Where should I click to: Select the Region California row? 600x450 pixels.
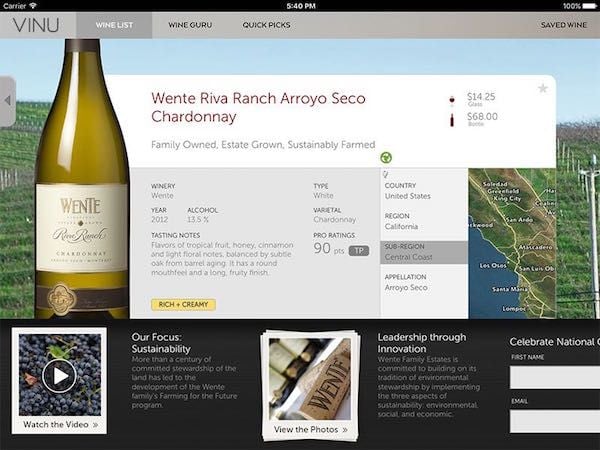424,221
